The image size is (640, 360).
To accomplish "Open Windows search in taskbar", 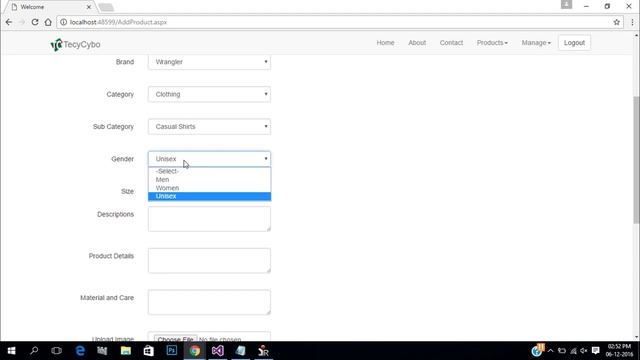I will (x=34, y=351).
